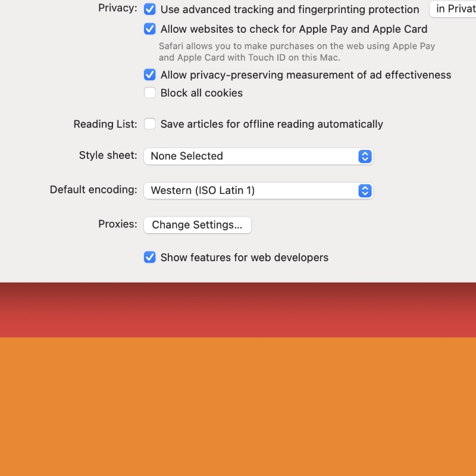
Task: Click the red wallpaper band below the window
Action: click(x=238, y=315)
